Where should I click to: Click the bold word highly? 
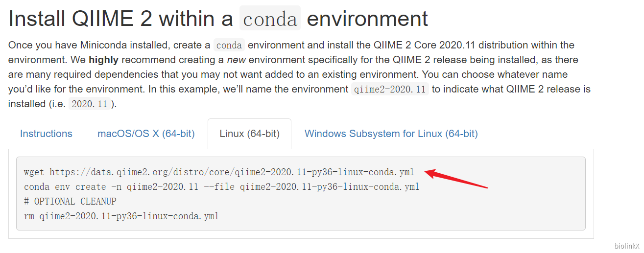(x=104, y=60)
